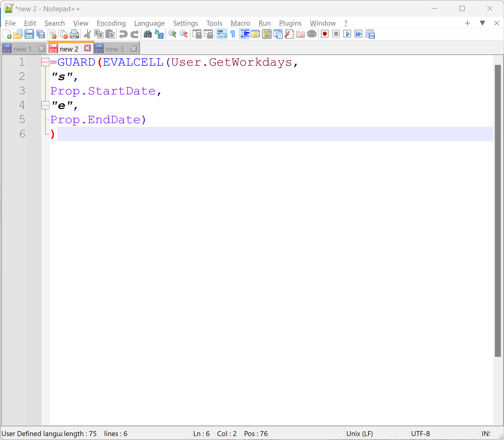Close the new 1 document

[x=42, y=49]
